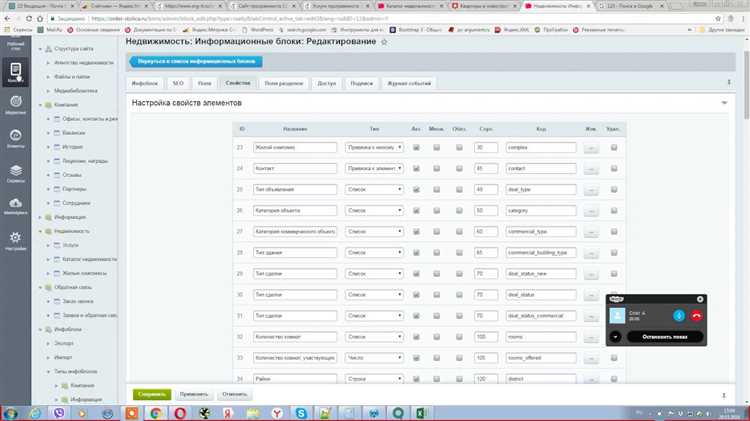
Task: Open settings button for category property
Action: coord(591,211)
